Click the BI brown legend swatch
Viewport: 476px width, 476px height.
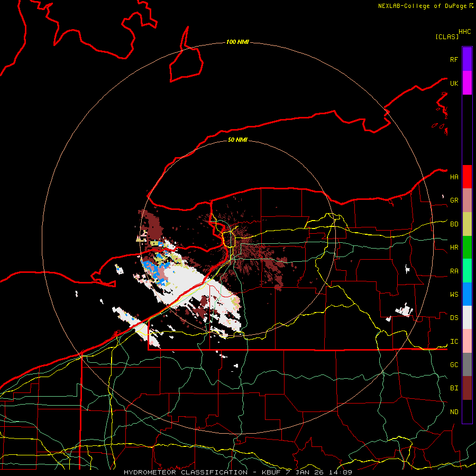coord(467,388)
